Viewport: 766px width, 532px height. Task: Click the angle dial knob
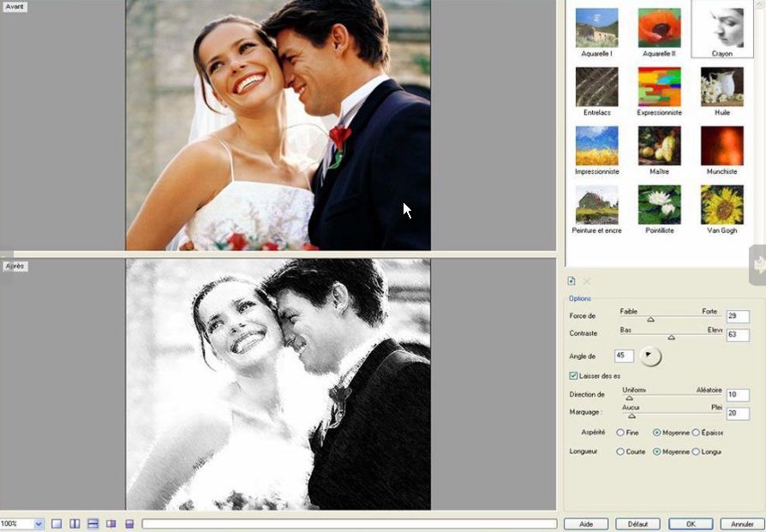pos(650,356)
